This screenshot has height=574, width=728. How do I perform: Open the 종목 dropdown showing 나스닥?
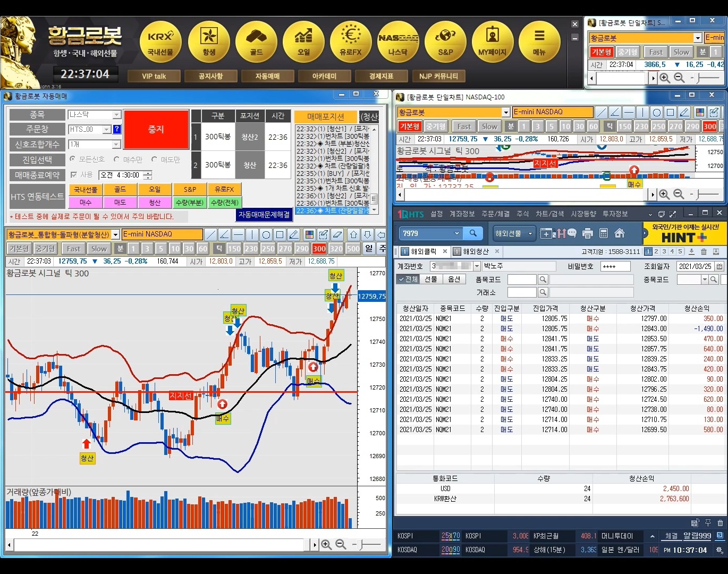(116, 115)
